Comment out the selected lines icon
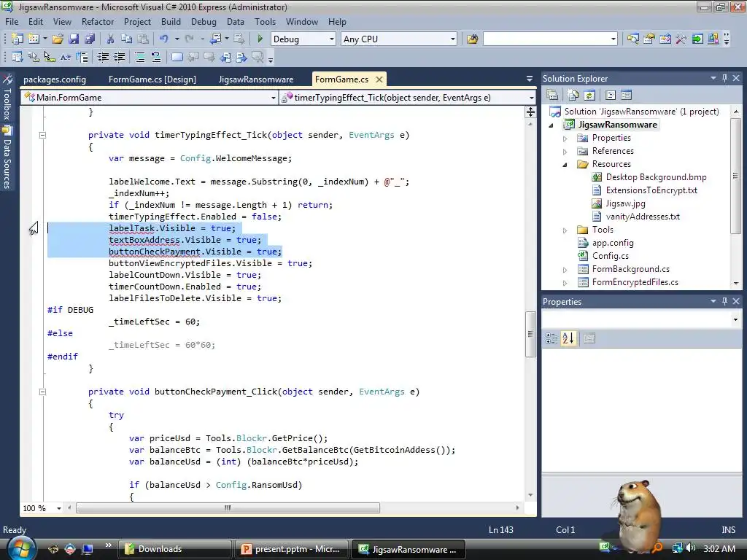The image size is (747, 560). tap(139, 57)
